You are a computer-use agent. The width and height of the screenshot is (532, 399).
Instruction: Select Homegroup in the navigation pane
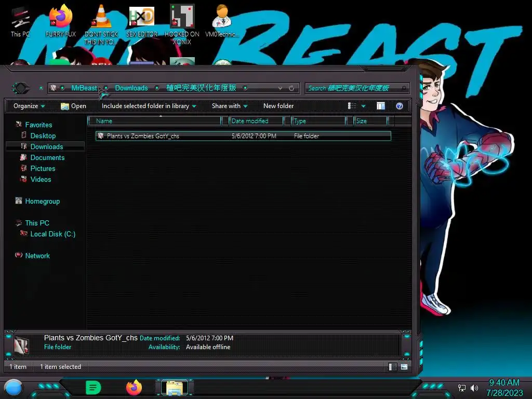(x=43, y=201)
